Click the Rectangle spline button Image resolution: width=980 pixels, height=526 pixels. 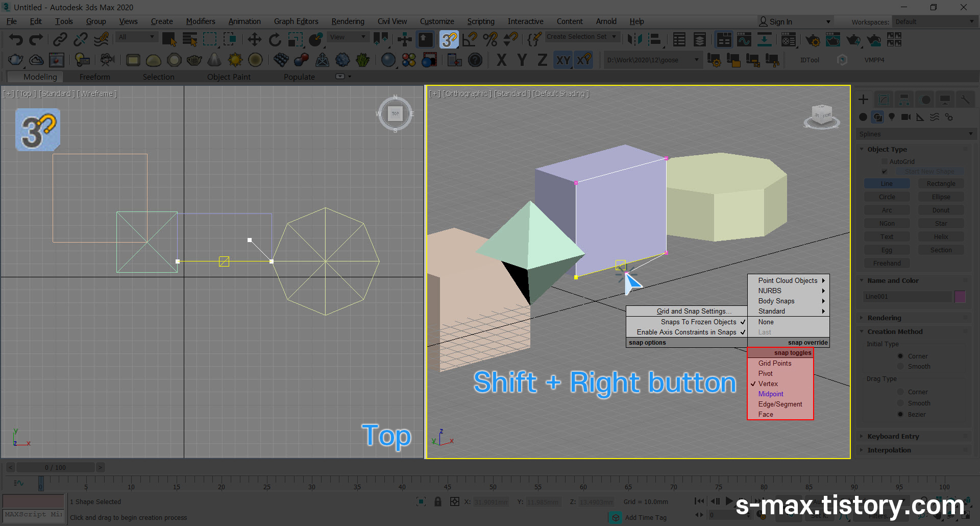[x=941, y=184]
